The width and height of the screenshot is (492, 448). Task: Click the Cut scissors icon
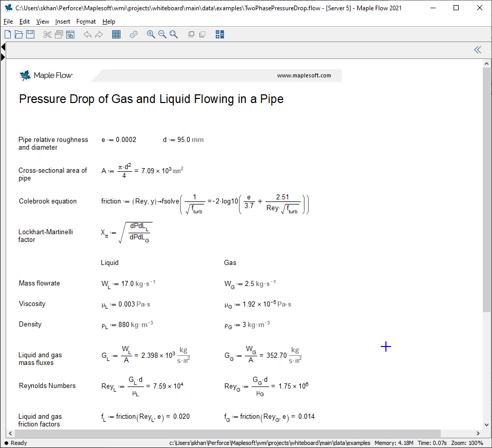pos(48,34)
